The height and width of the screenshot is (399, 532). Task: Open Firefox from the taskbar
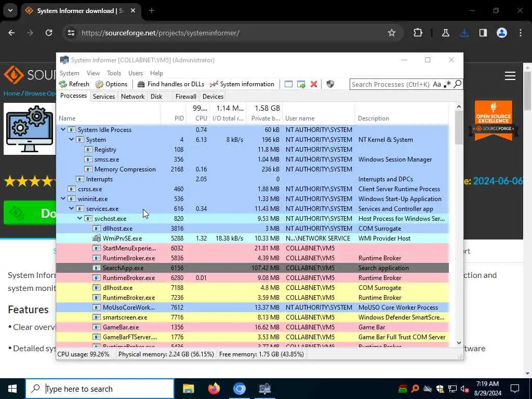[x=214, y=389]
